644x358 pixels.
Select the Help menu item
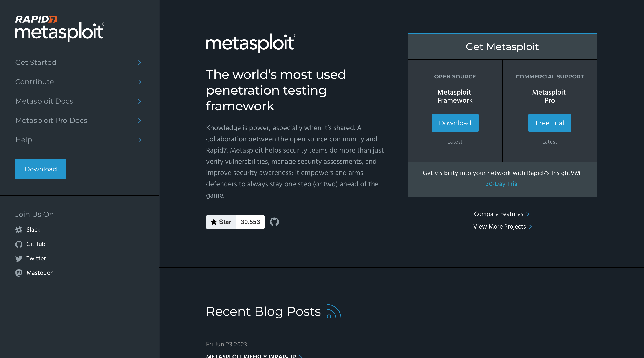23,140
